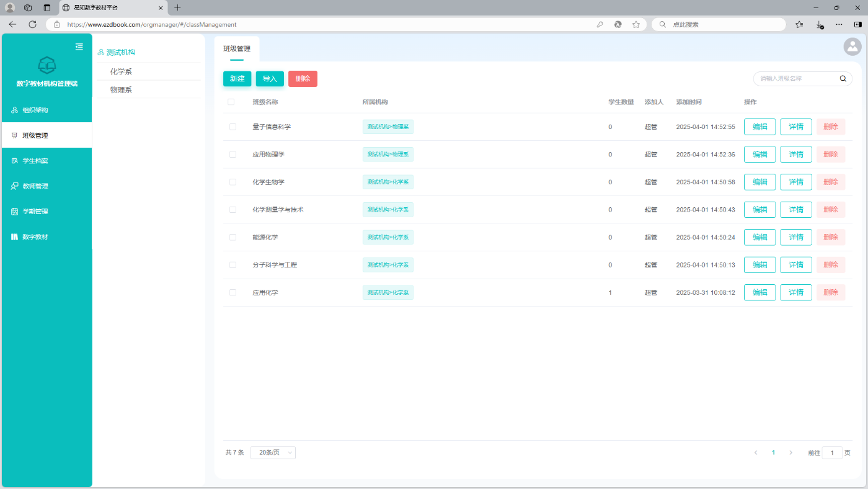Reload the page with refresh icon
The height and width of the screenshot is (489, 868).
click(x=33, y=24)
